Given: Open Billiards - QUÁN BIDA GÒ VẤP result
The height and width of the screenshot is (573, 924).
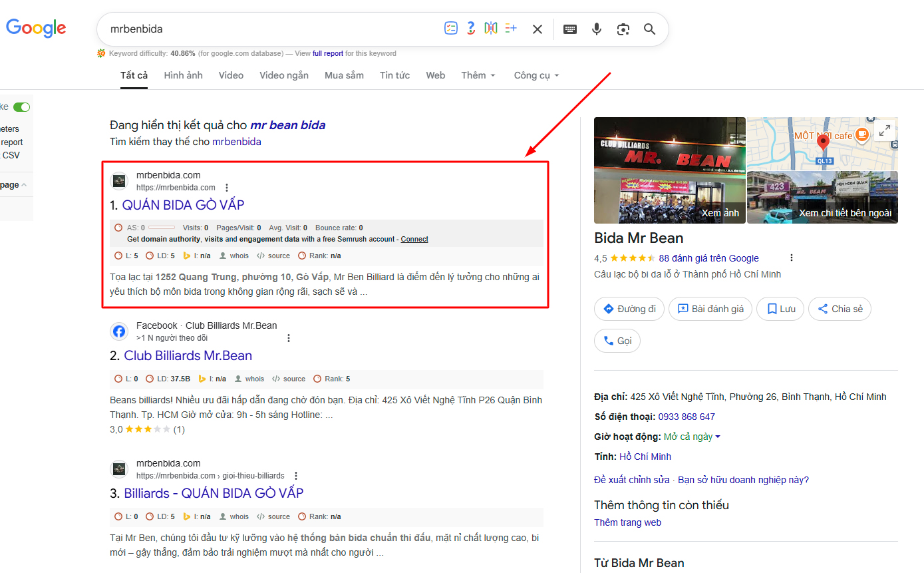Looking at the screenshot, I should tap(214, 493).
